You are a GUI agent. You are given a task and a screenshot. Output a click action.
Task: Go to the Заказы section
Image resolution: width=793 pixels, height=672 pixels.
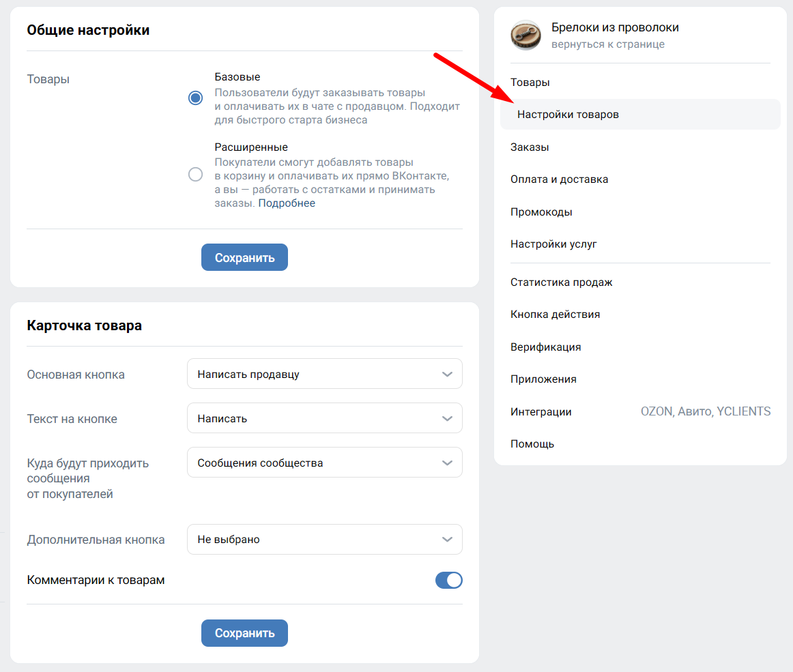pos(530,147)
